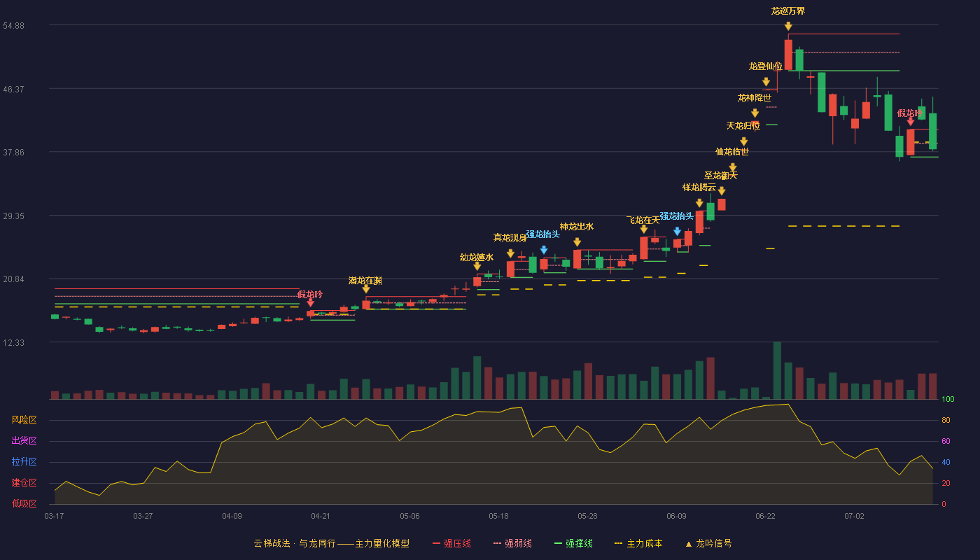Click the magenta 60 indicator axis label
The width and height of the screenshot is (980, 560).
[x=946, y=442]
